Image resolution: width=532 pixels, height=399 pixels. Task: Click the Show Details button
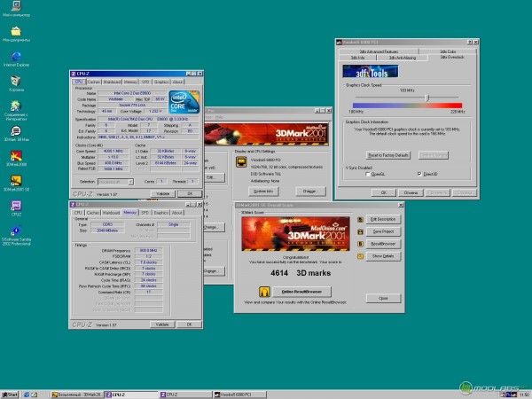pos(383,256)
